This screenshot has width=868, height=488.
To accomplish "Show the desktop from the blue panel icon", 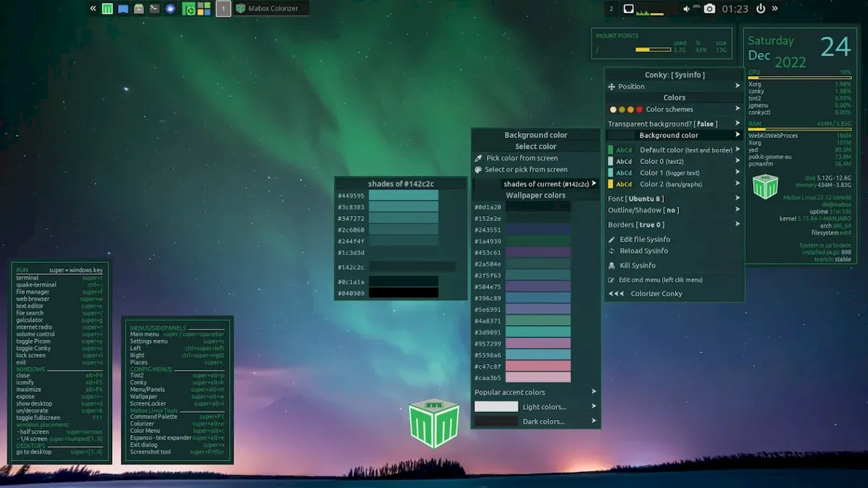I will [123, 9].
